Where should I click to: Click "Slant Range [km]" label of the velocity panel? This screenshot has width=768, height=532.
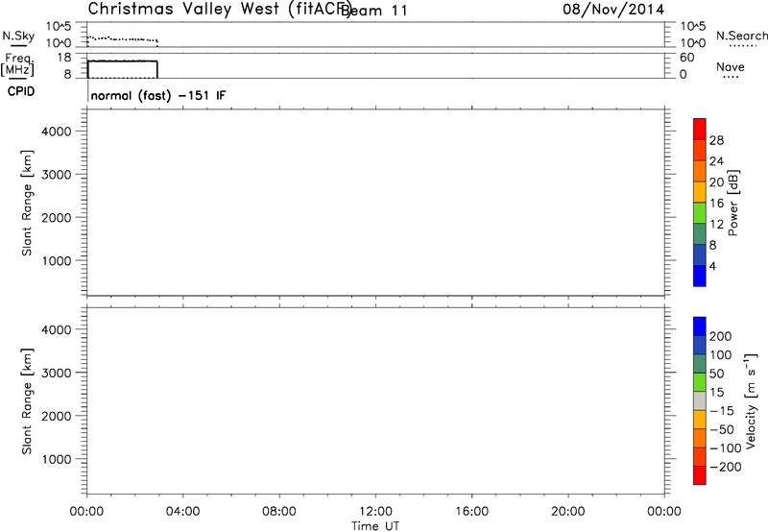tap(27, 401)
